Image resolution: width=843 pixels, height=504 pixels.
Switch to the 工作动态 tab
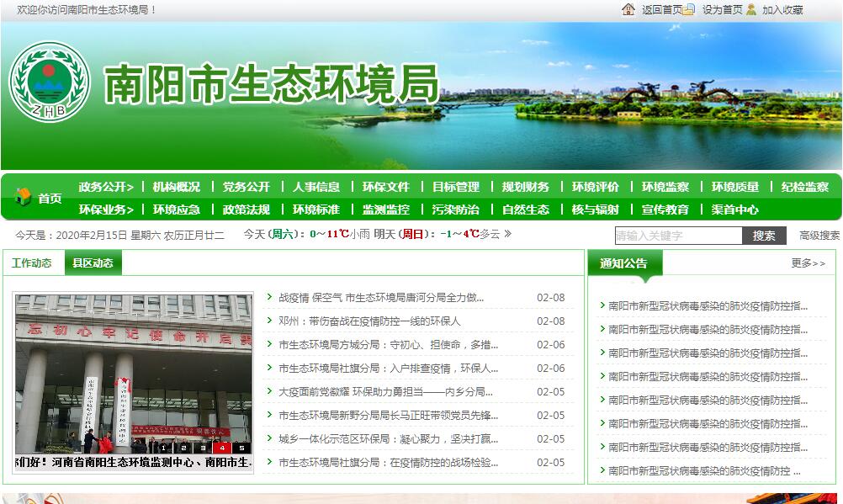coord(32,263)
